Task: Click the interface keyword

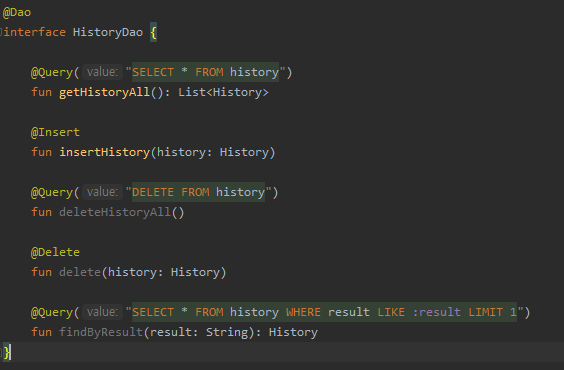Action: click(35, 32)
